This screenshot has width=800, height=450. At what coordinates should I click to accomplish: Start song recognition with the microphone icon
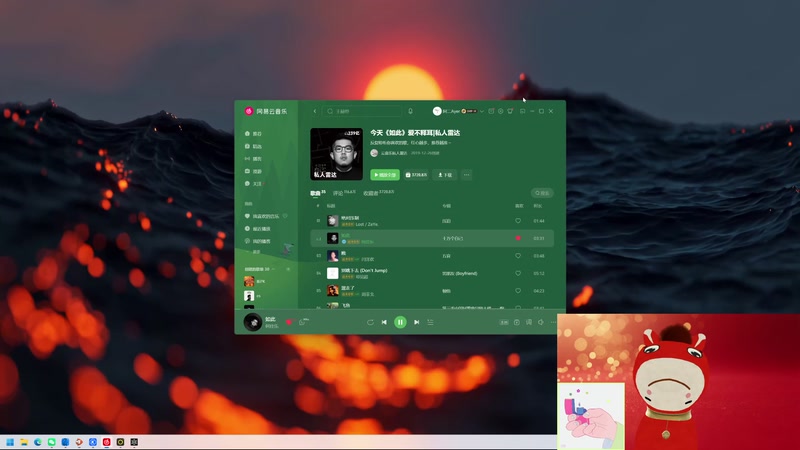click(410, 111)
